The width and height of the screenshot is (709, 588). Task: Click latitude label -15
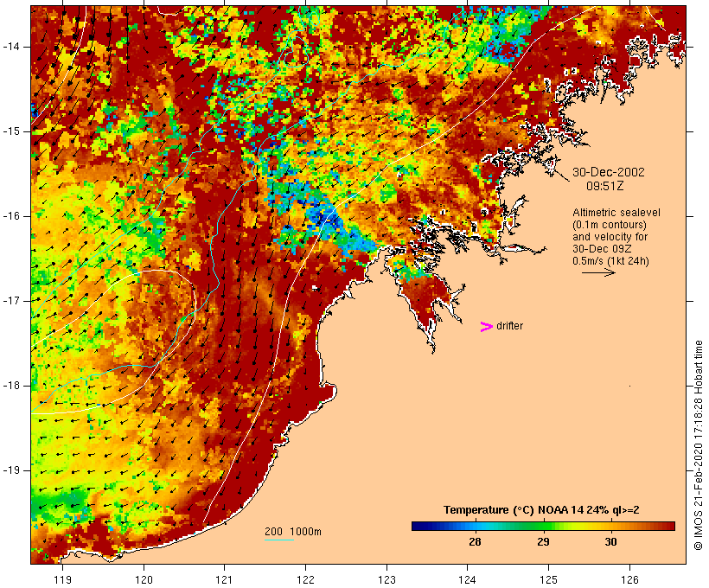click(10, 131)
